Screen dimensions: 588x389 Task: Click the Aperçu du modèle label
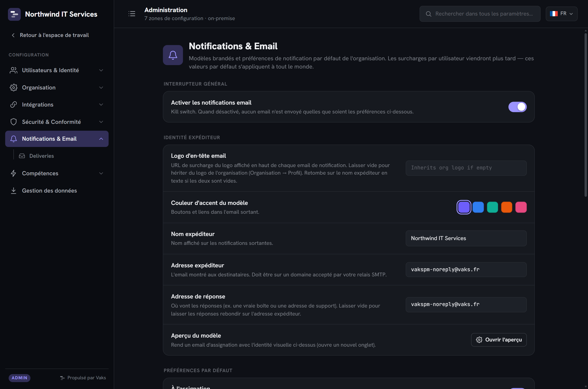(196, 336)
